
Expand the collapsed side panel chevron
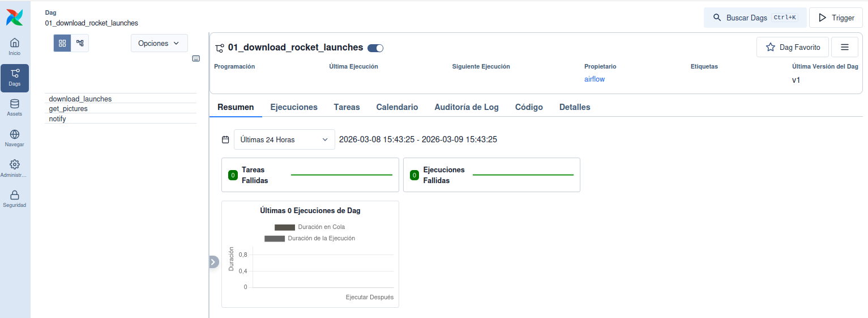(x=213, y=262)
